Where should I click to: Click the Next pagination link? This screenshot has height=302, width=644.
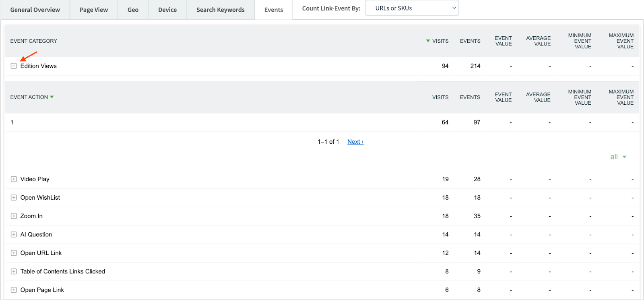coord(355,142)
